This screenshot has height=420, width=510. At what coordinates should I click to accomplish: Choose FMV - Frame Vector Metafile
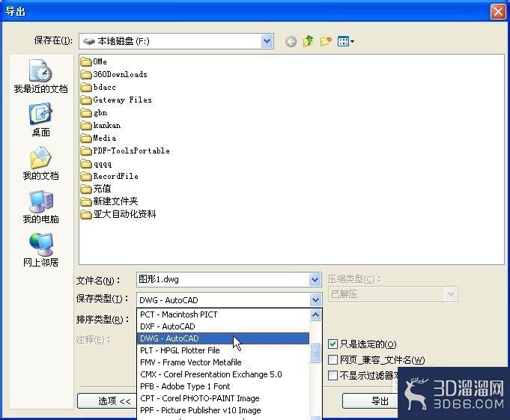point(223,362)
